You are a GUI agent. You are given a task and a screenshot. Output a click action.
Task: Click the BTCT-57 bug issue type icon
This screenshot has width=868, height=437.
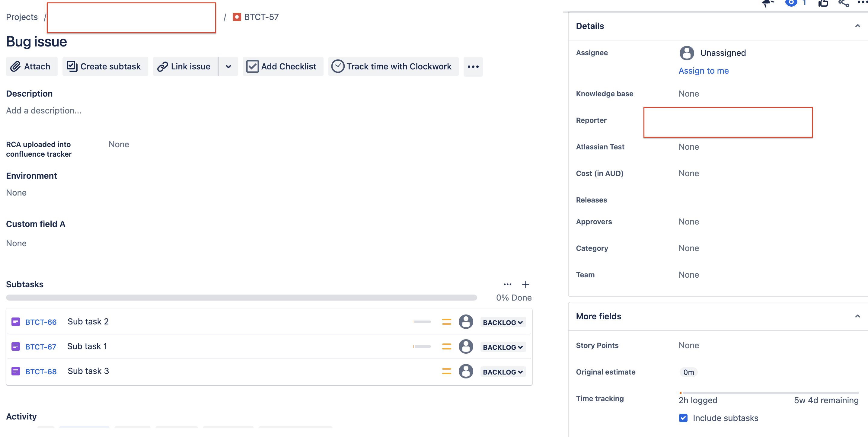[237, 17]
